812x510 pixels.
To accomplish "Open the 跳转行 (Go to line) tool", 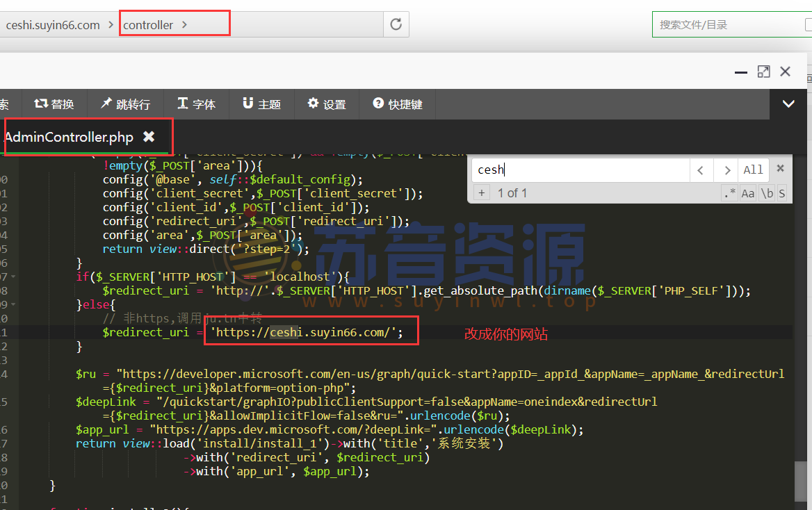I will pyautogui.click(x=125, y=104).
